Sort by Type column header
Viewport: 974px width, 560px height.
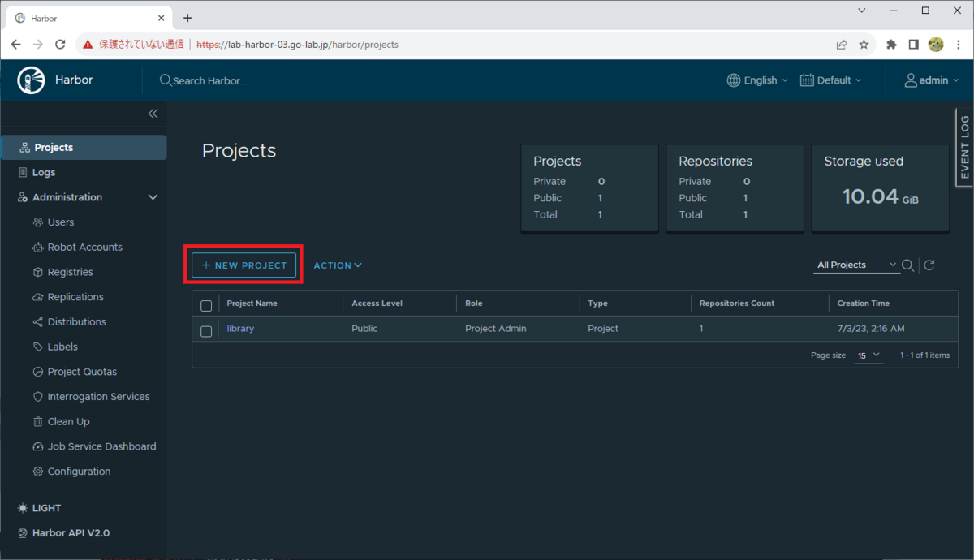coord(597,304)
